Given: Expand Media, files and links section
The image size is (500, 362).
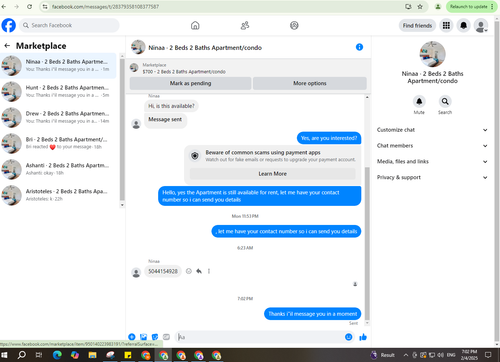Looking at the screenshot, I should [432, 161].
